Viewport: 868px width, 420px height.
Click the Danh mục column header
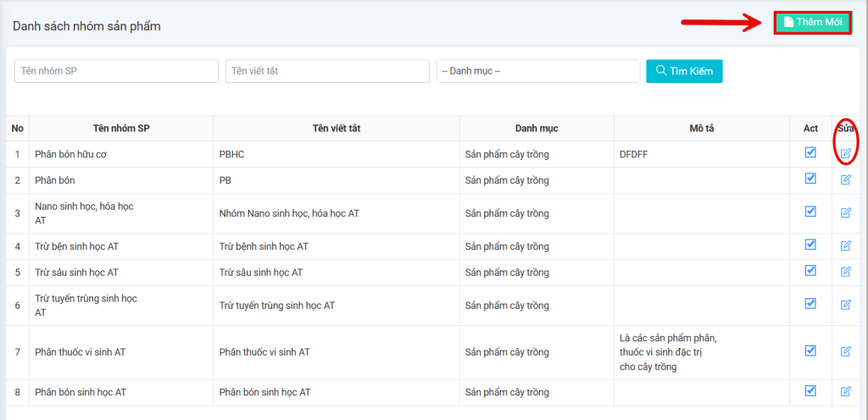(537, 129)
